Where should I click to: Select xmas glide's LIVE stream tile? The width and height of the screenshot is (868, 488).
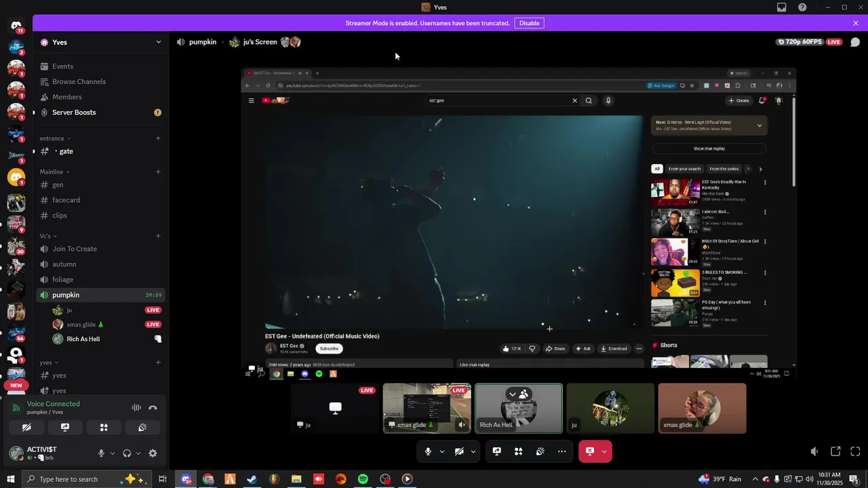click(427, 408)
